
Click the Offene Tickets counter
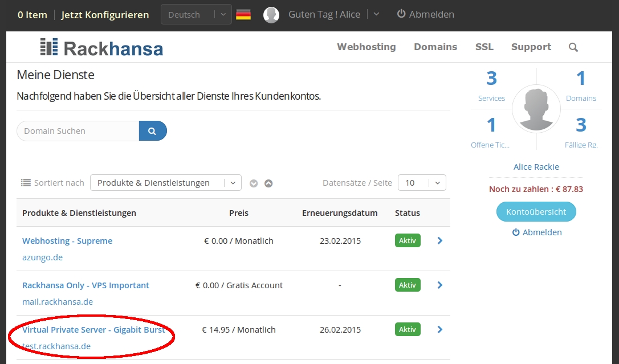coord(490,133)
